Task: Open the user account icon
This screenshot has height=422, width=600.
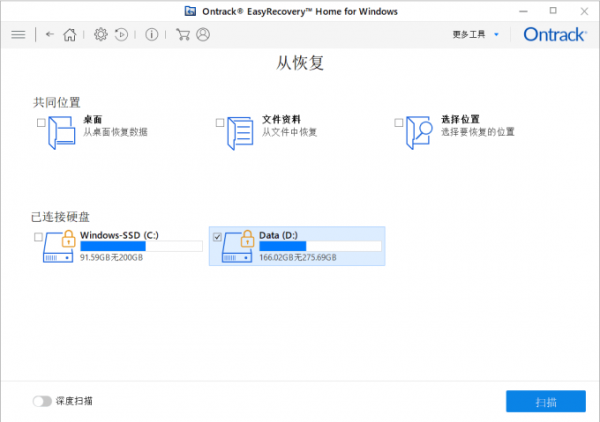Action: (203, 34)
